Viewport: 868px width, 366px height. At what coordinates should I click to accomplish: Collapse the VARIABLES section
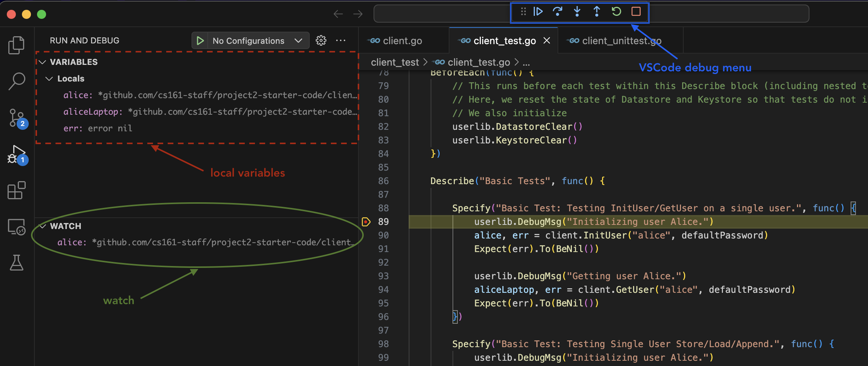point(42,62)
